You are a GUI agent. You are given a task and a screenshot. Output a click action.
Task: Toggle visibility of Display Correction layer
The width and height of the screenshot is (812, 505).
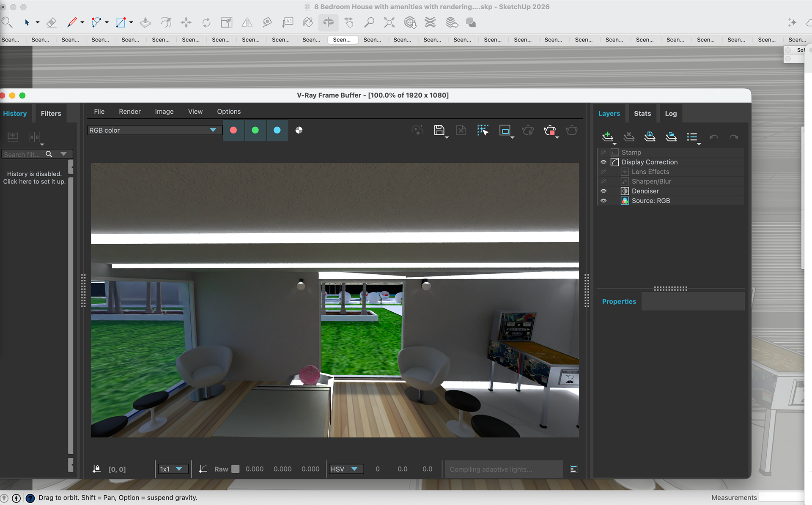coord(604,162)
